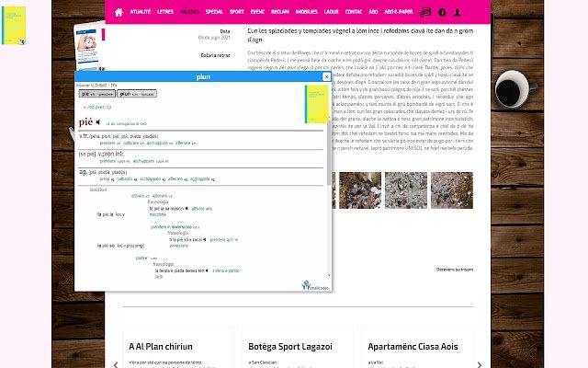
Task: Open ATUALITÉ menu item
Action: [141, 12]
